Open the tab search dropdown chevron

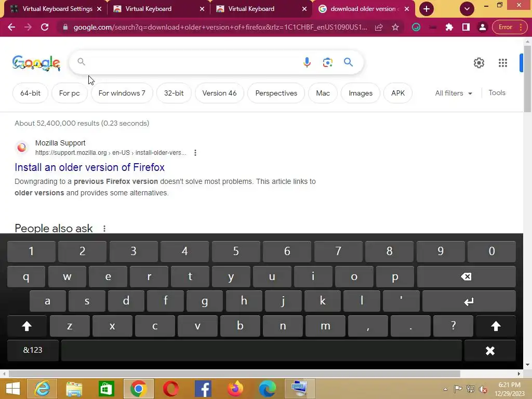point(467,9)
